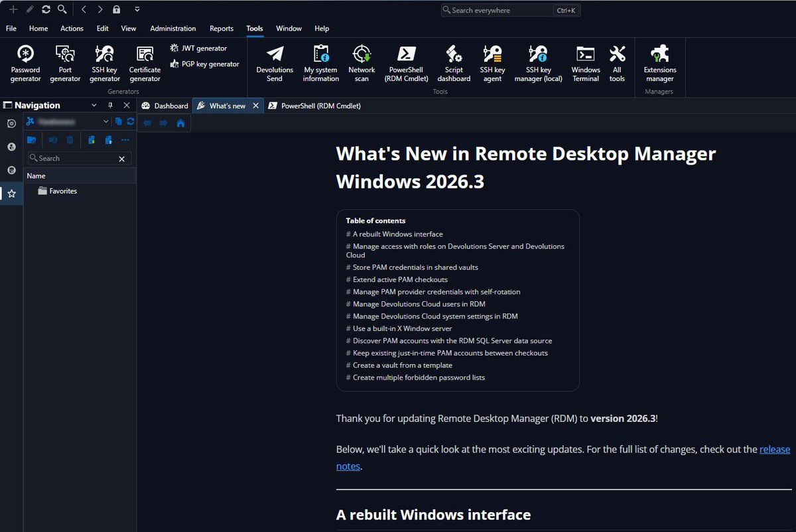Show more navigation toolbar options (three dots)

(x=125, y=140)
